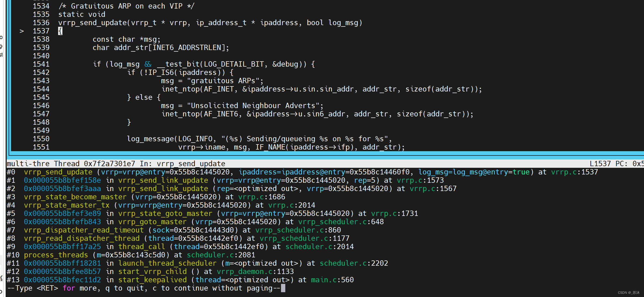Click the Thread 0x7f2a7301e7 status bar text
644x297 pixels.
pyautogui.click(x=94, y=164)
